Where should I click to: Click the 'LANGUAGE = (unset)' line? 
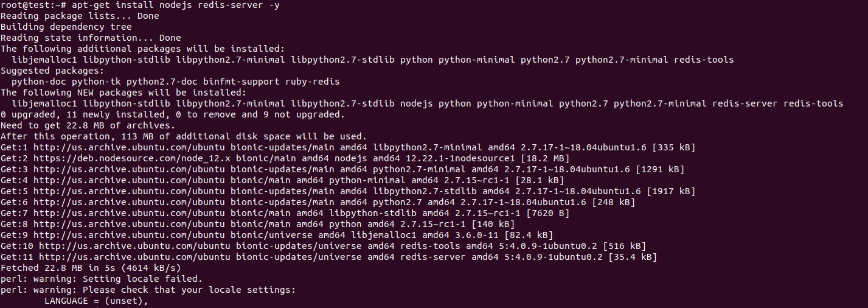click(96, 301)
